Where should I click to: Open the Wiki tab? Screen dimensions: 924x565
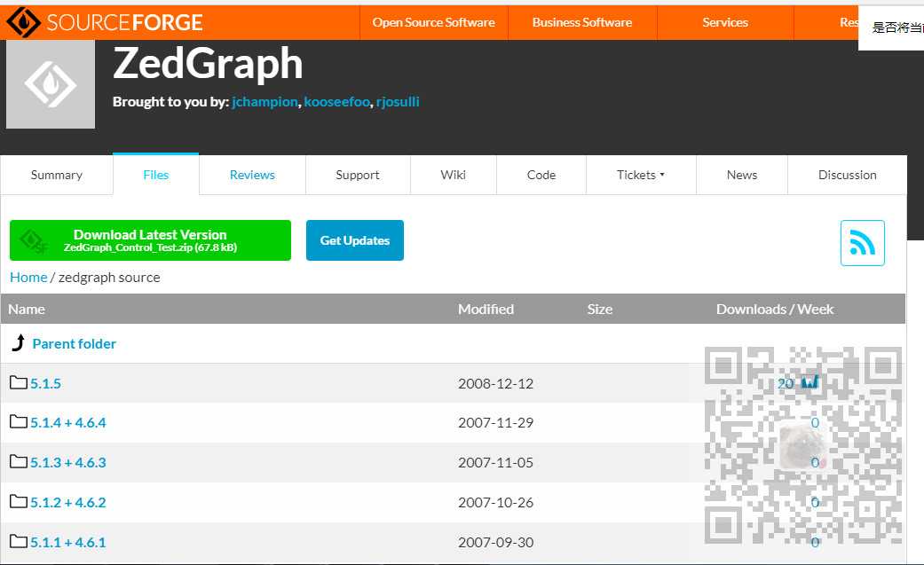click(454, 175)
